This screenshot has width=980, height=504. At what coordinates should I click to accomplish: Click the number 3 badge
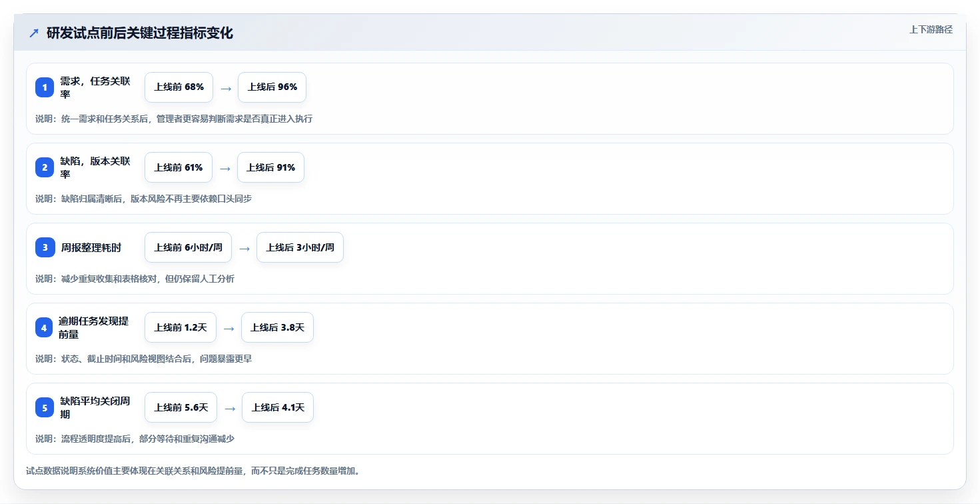coord(45,247)
